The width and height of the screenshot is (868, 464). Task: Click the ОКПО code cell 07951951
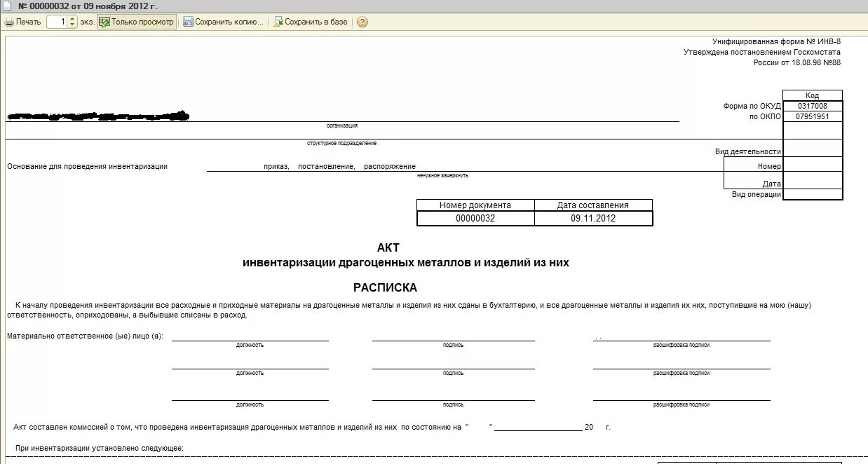coord(813,116)
